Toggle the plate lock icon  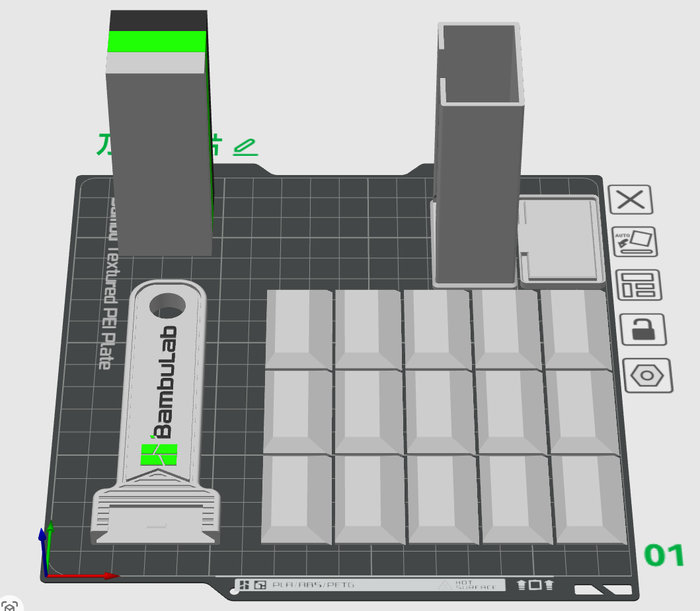tap(643, 330)
